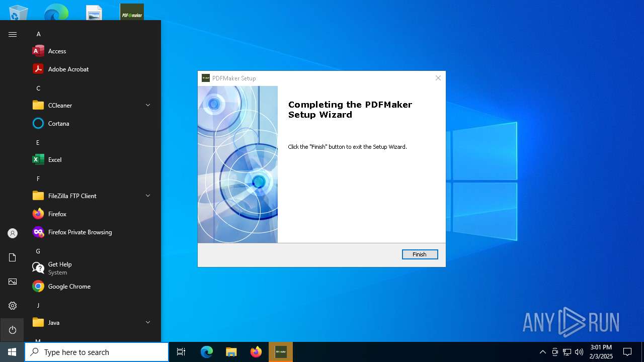
Task: Select the image file desktop icon
Action: tap(94, 12)
